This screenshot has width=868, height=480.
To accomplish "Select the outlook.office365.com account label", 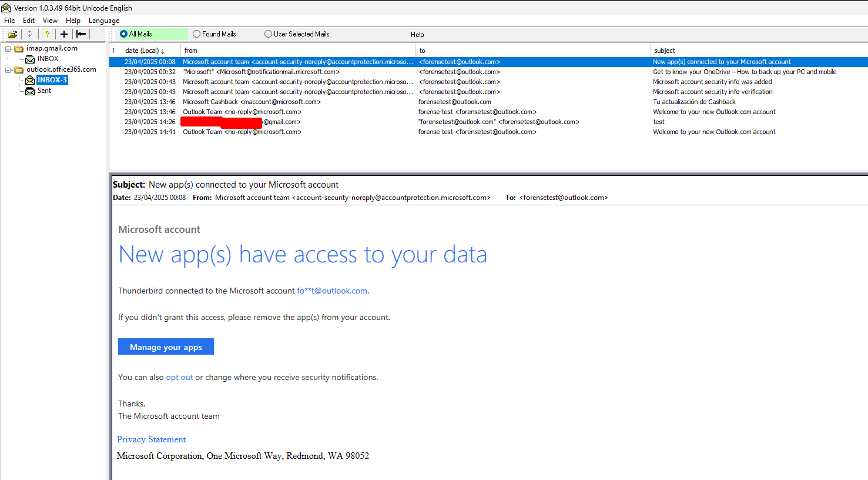I will 61,69.
